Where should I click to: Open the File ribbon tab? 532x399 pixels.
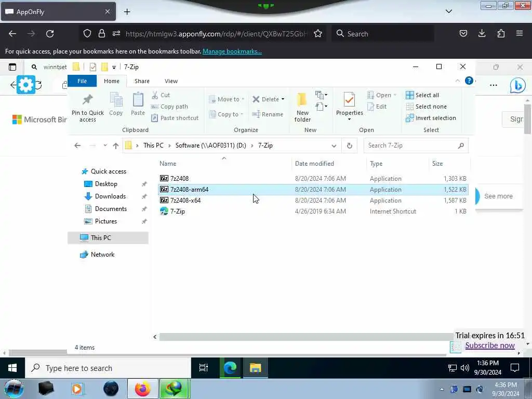(82, 81)
